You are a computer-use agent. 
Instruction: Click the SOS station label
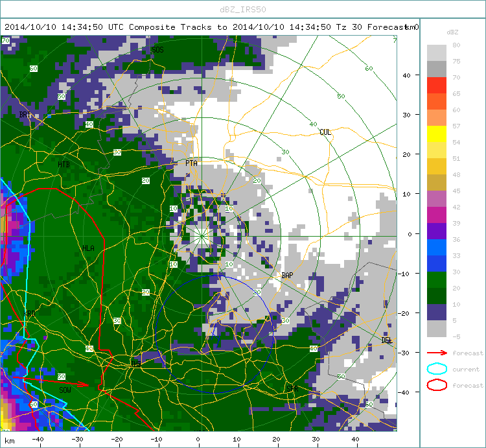[x=157, y=50]
